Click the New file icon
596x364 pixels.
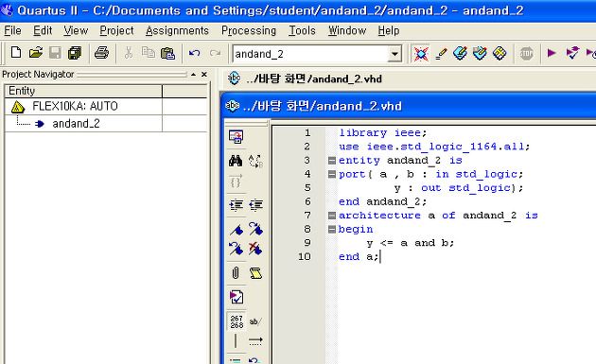[x=15, y=53]
